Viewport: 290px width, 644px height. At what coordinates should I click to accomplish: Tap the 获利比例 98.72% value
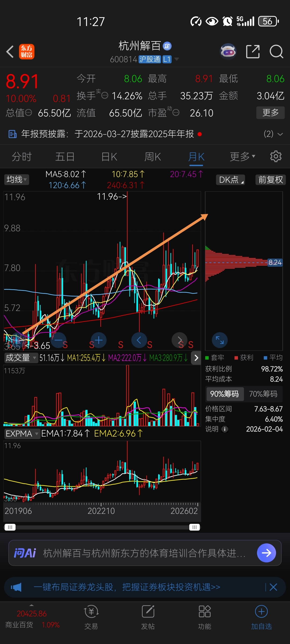[x=272, y=369]
